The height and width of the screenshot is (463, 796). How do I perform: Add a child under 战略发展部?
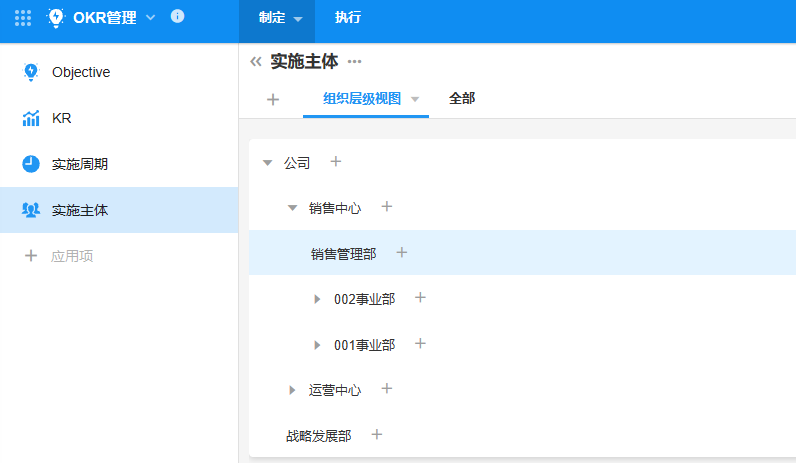(x=377, y=435)
